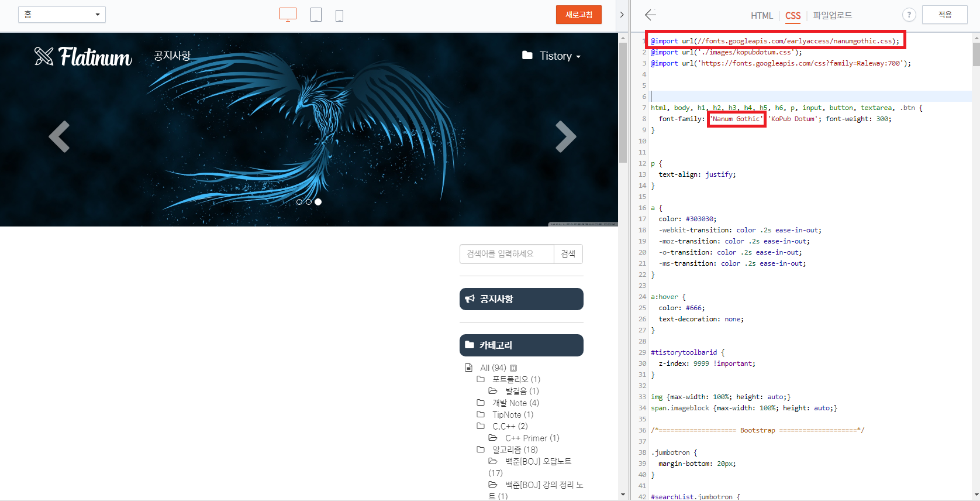The height and width of the screenshot is (501, 980).
Task: Open 포트폴리오 (1) category
Action: pyautogui.click(x=516, y=379)
